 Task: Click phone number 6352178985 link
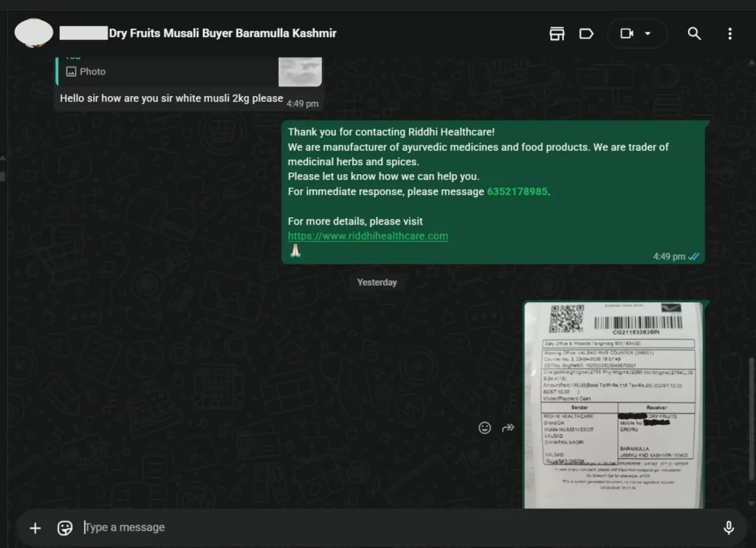[517, 191]
